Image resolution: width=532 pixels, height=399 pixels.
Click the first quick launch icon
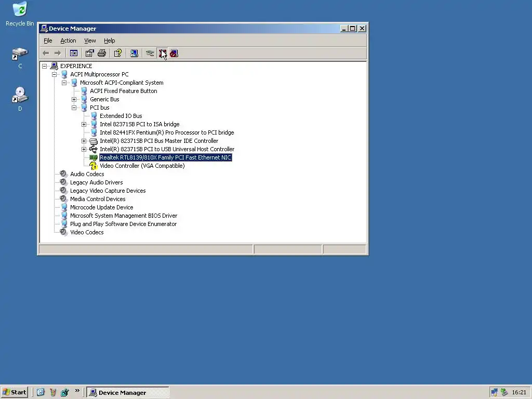point(41,392)
